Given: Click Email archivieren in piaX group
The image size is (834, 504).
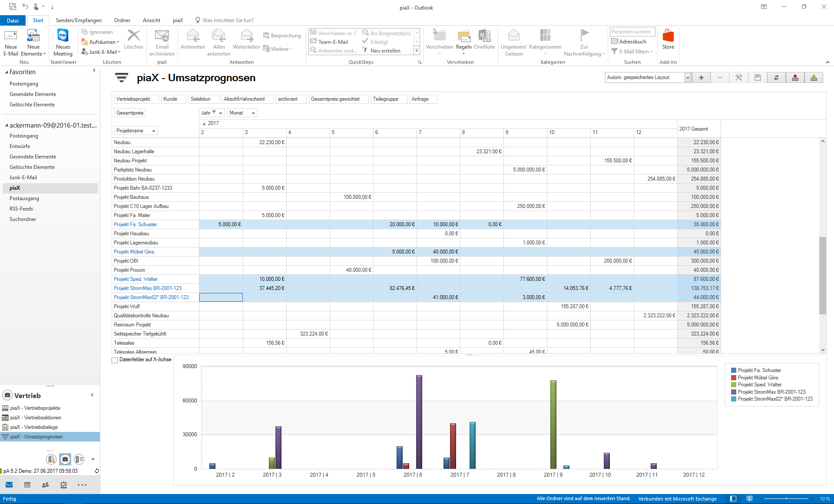Looking at the screenshot, I should click(162, 43).
